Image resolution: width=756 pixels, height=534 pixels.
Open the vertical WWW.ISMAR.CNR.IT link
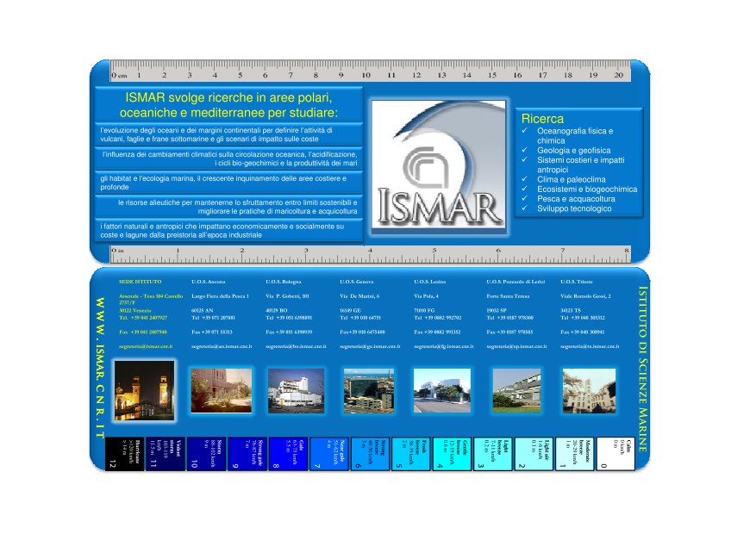click(100, 368)
